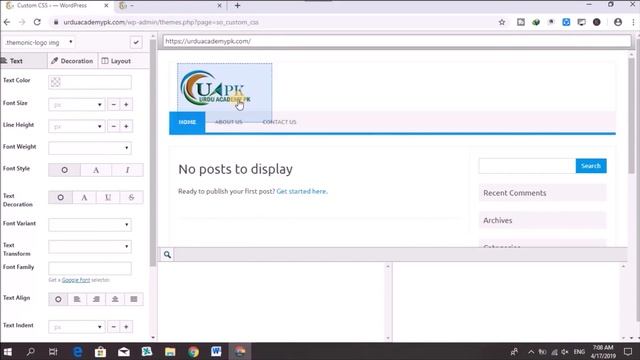The width and height of the screenshot is (640, 360).
Task: Align text center icon
Action: click(x=115, y=299)
